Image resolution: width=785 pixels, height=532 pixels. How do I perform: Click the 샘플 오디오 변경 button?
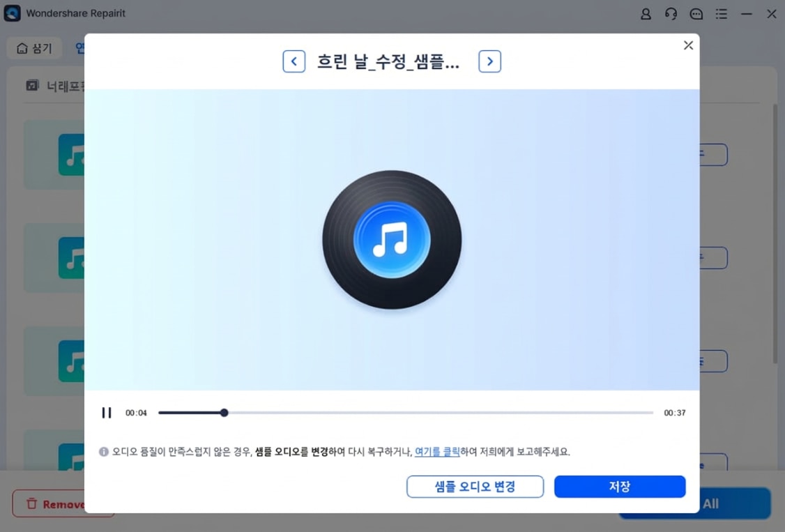[475, 487]
